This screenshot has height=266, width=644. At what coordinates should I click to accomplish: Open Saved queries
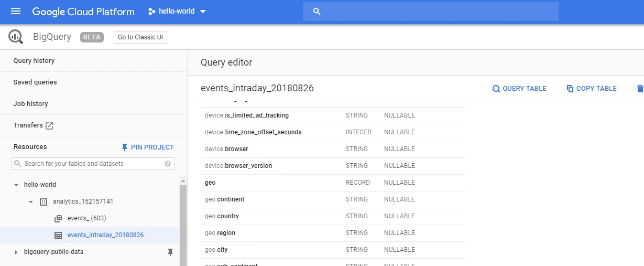(35, 82)
